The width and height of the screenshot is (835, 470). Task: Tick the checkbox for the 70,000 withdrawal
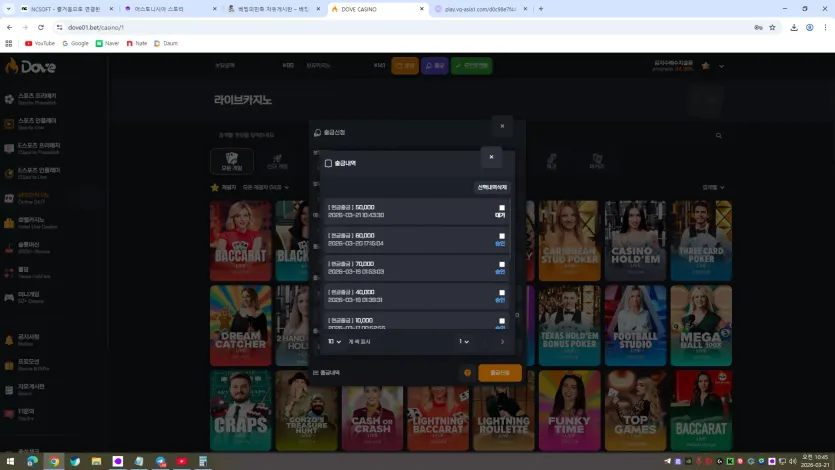click(x=502, y=264)
